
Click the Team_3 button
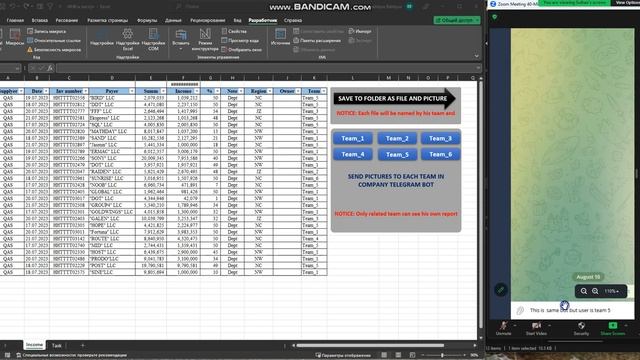(440, 138)
